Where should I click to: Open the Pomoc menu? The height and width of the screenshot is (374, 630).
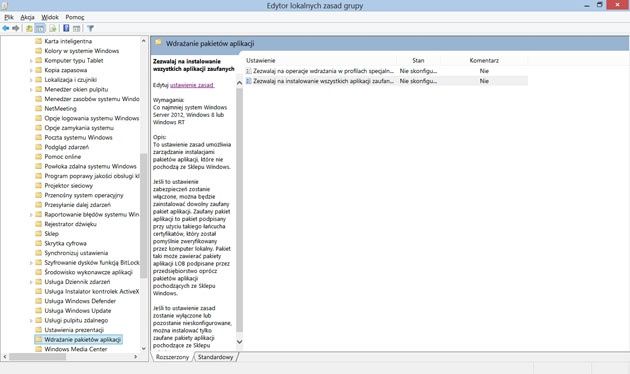75,17
